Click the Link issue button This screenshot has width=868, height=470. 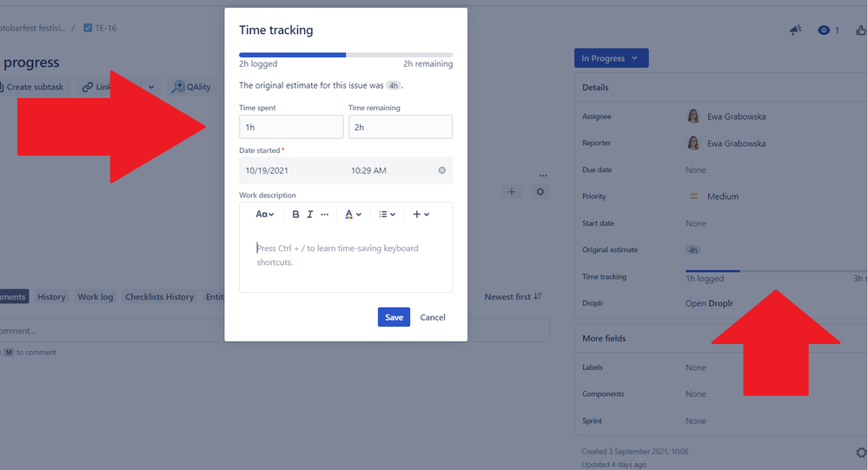(96, 86)
